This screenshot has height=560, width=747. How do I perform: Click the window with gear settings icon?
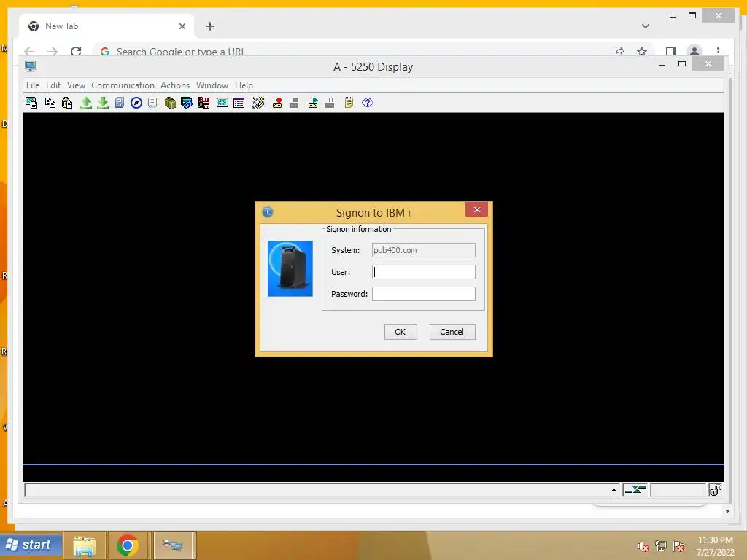point(187,103)
